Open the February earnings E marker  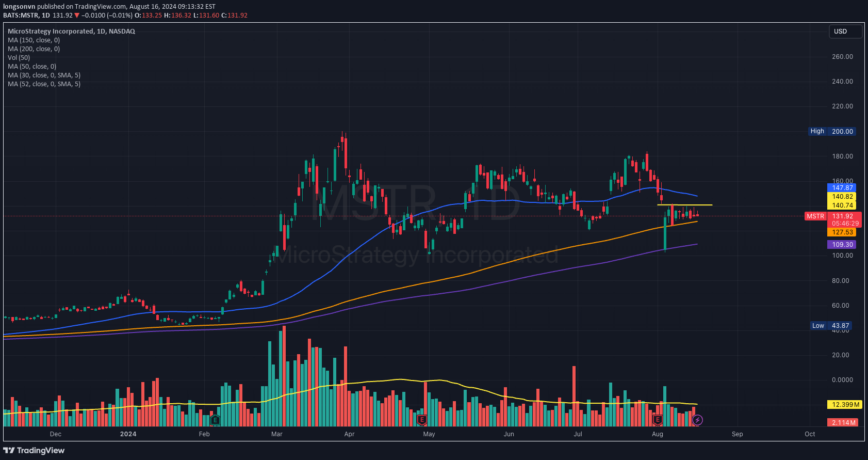point(215,420)
